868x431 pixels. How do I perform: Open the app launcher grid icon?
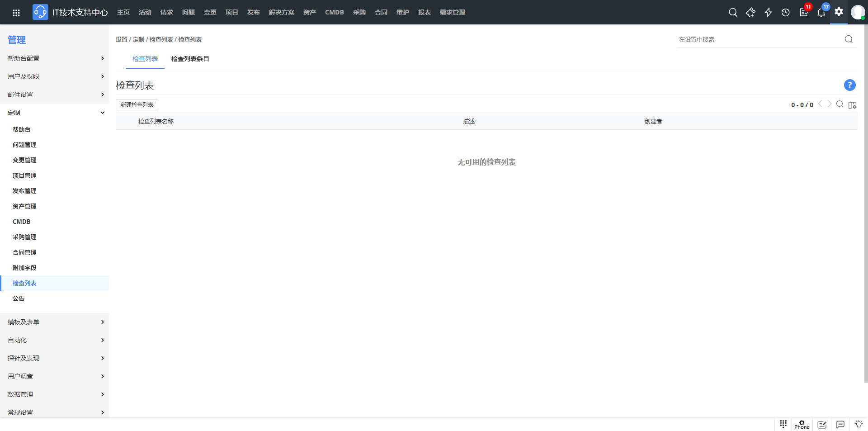[x=16, y=13]
